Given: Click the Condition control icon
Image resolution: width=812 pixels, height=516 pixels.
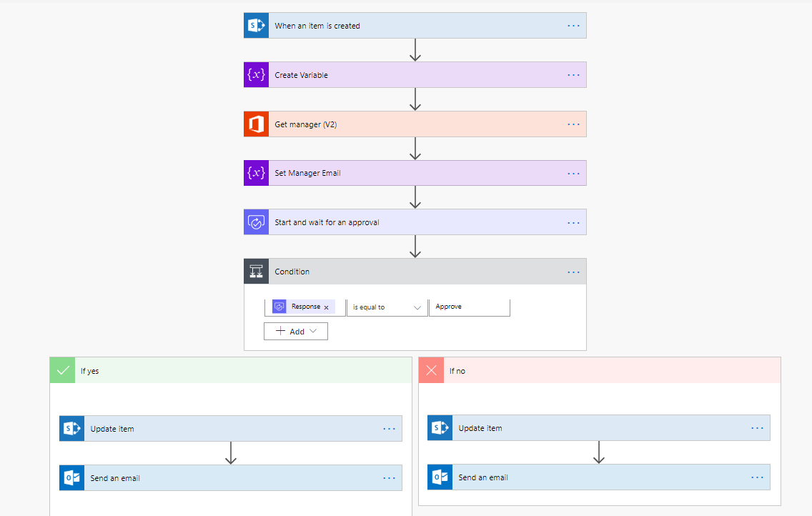Looking at the screenshot, I should click(x=257, y=271).
